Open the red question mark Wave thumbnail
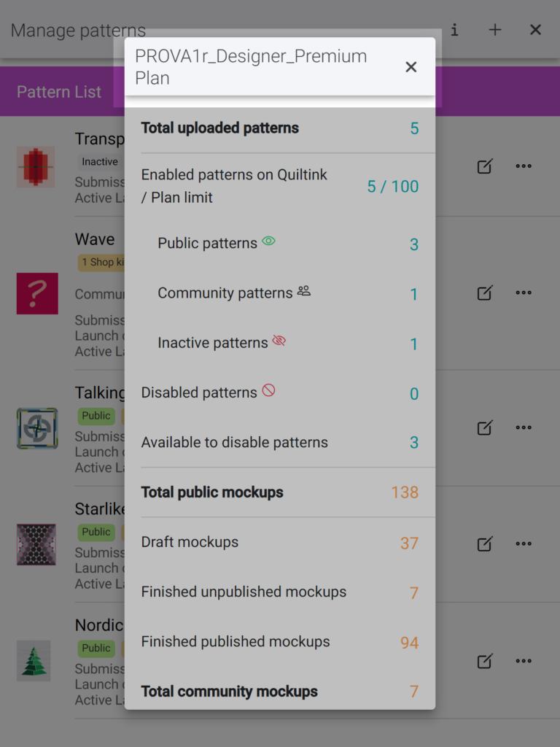Screen dimensions: 560x747 (37, 293)
